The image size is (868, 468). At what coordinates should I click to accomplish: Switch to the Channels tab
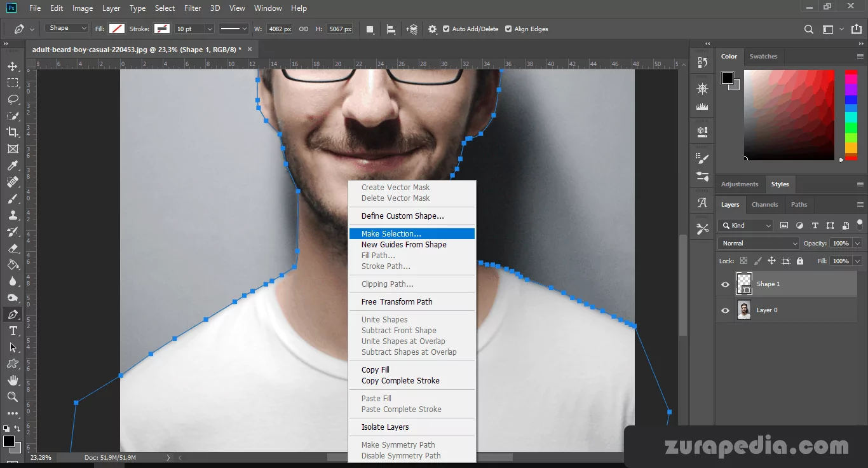(764, 205)
